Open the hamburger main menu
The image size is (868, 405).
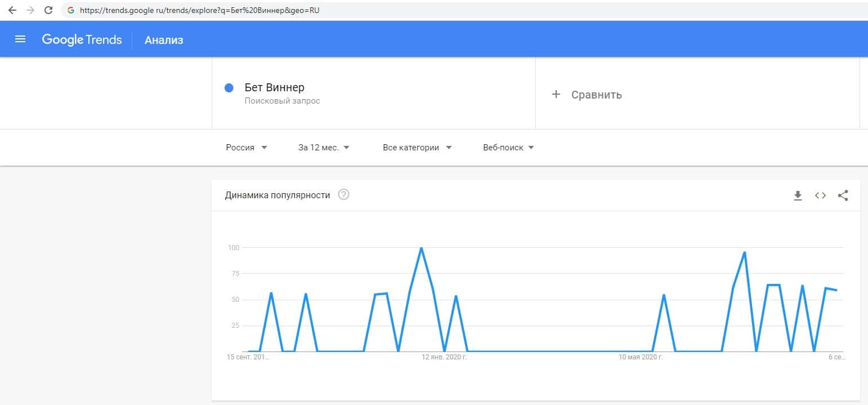20,39
